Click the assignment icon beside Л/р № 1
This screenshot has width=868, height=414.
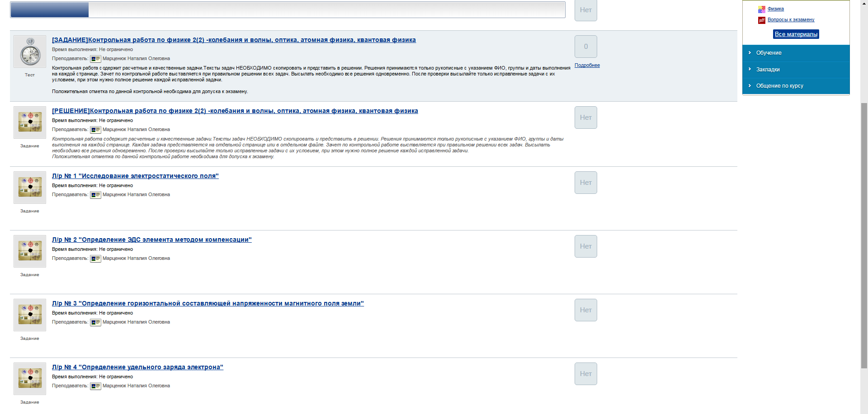(x=30, y=187)
